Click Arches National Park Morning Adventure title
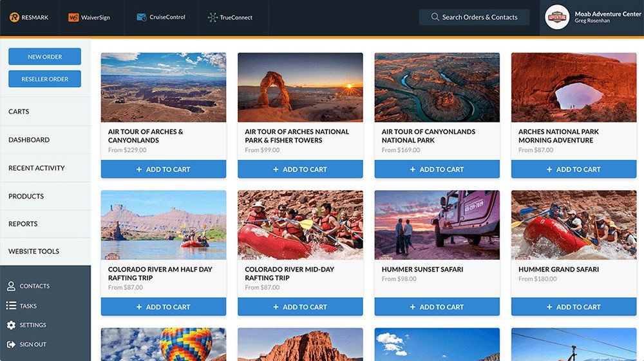 [558, 136]
